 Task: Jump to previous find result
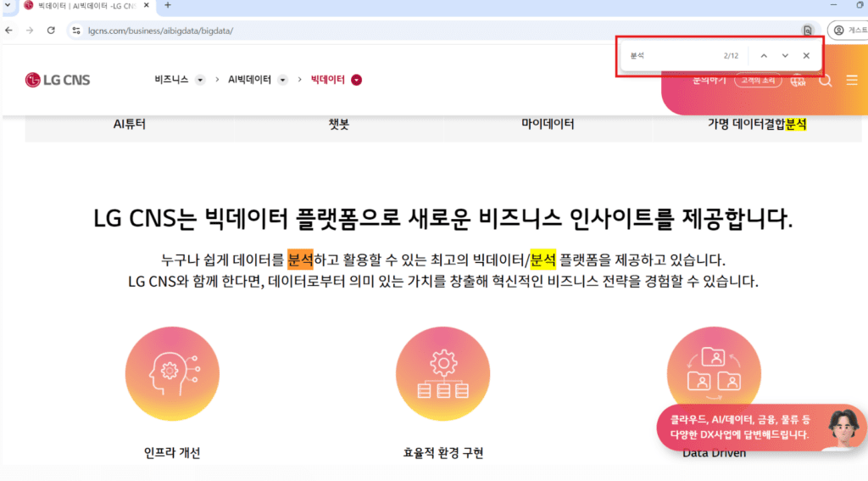point(764,55)
